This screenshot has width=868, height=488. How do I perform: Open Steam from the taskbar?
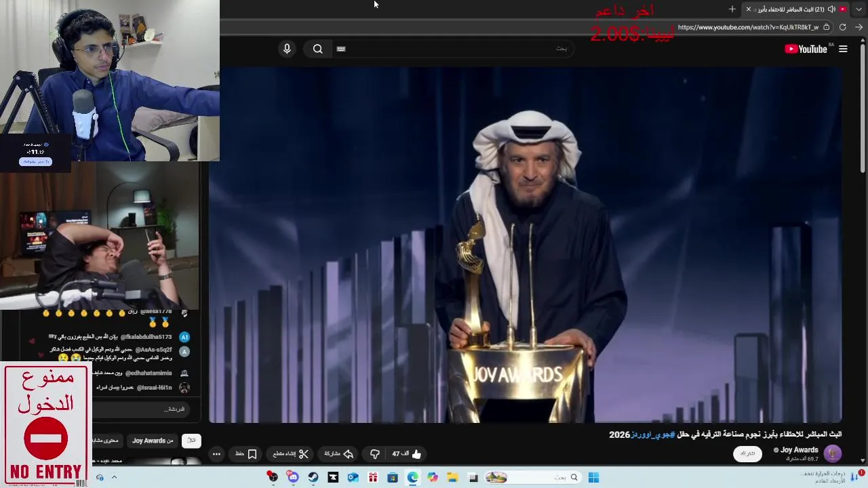tap(313, 478)
